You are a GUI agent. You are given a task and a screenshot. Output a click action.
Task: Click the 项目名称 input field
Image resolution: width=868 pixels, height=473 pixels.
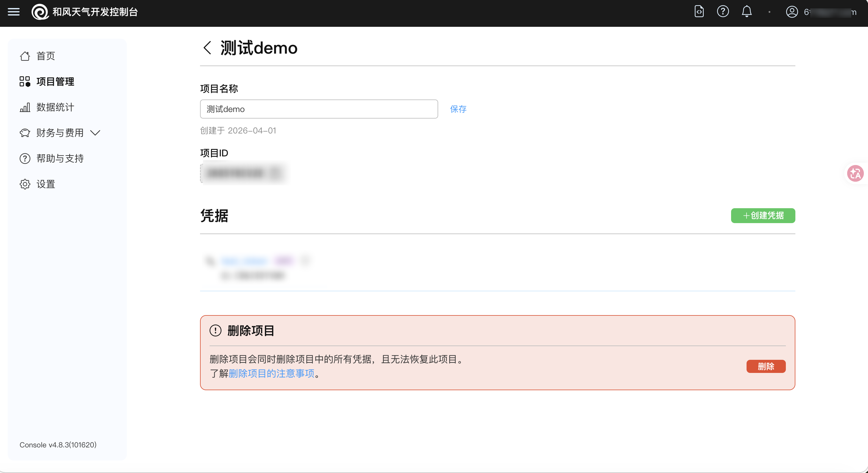click(x=319, y=109)
